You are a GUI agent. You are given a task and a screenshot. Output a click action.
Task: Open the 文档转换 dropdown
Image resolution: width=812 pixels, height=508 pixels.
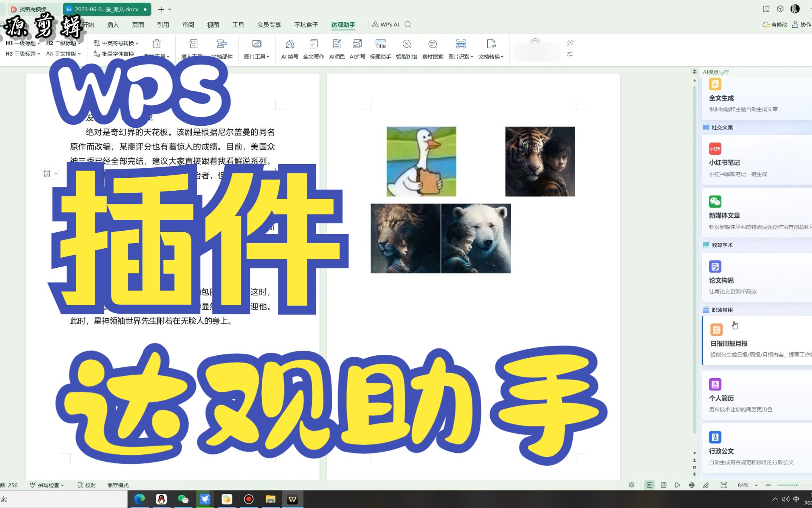[x=491, y=49]
